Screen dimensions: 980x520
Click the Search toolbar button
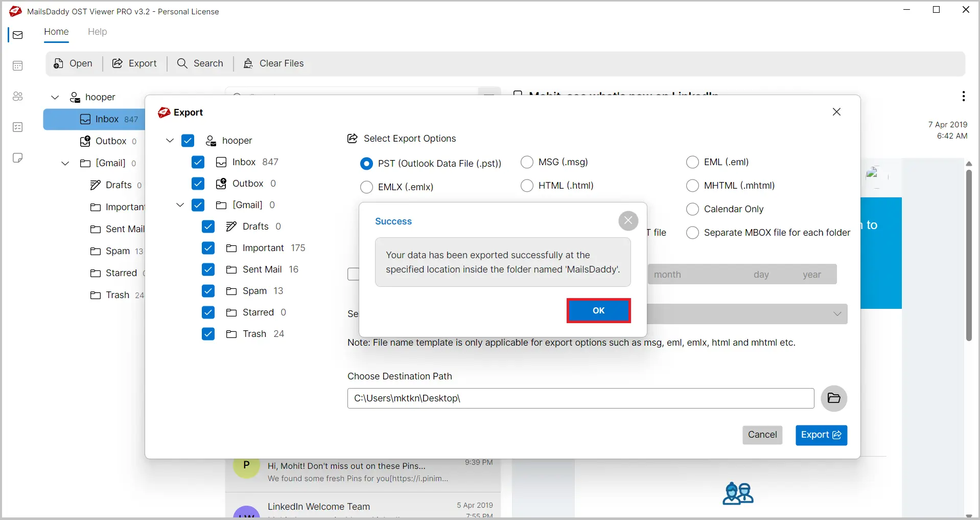(x=200, y=63)
